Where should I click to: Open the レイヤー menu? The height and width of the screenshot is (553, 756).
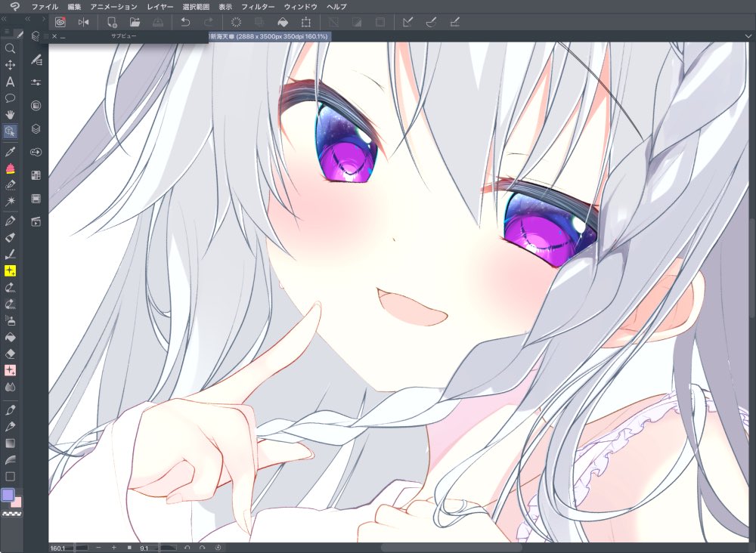[x=160, y=7]
